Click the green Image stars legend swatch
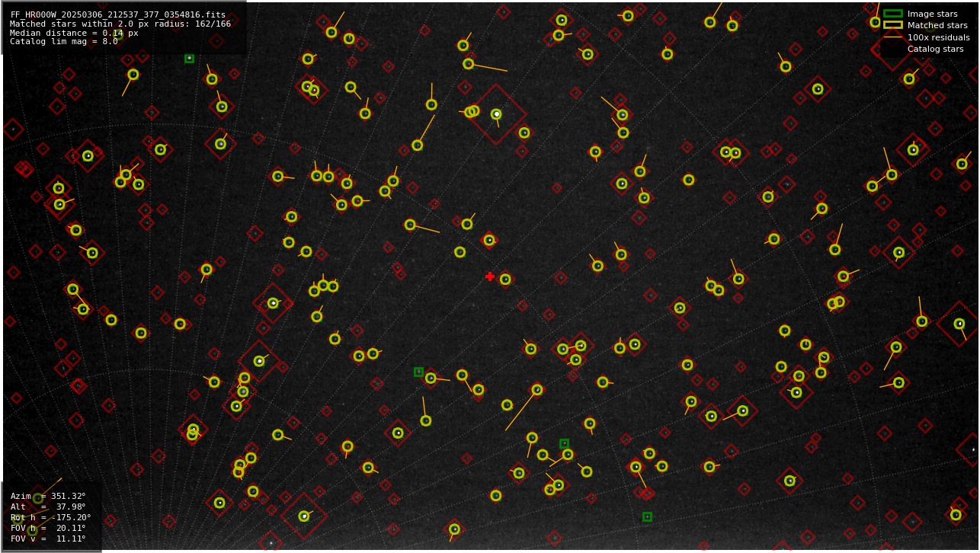Screen dimensions: 980x553 [893, 14]
